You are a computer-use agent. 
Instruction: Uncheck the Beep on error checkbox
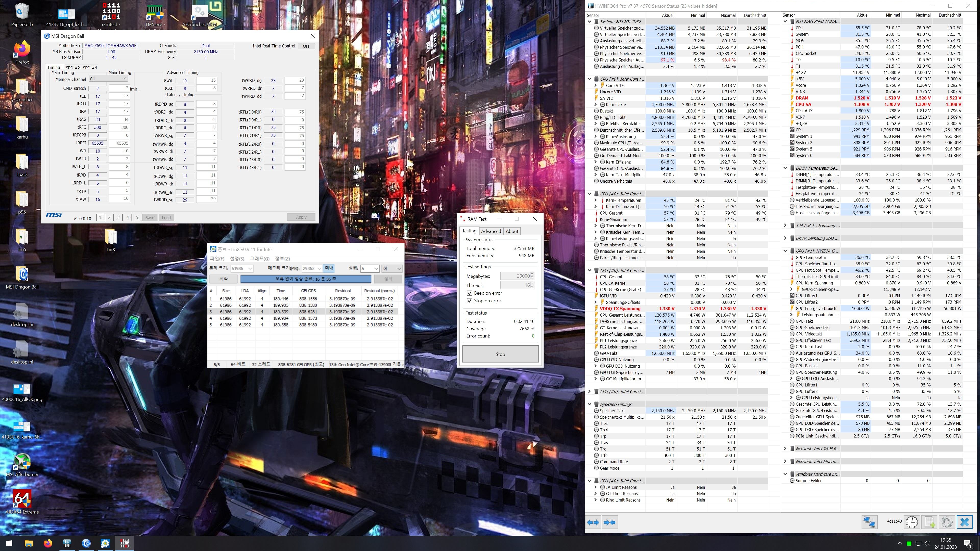coord(470,293)
